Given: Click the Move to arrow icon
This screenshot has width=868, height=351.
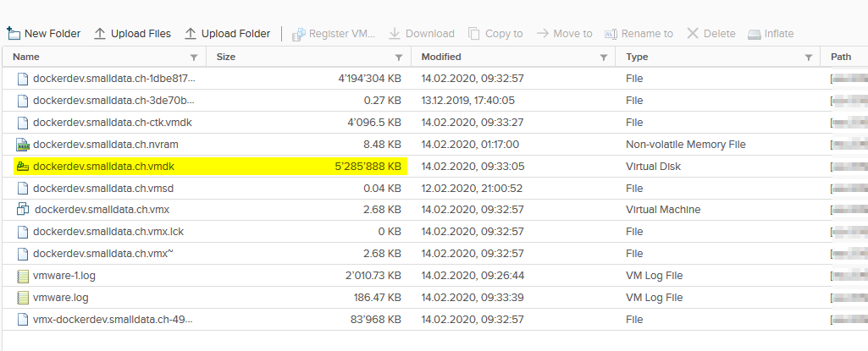Looking at the screenshot, I should tap(543, 33).
